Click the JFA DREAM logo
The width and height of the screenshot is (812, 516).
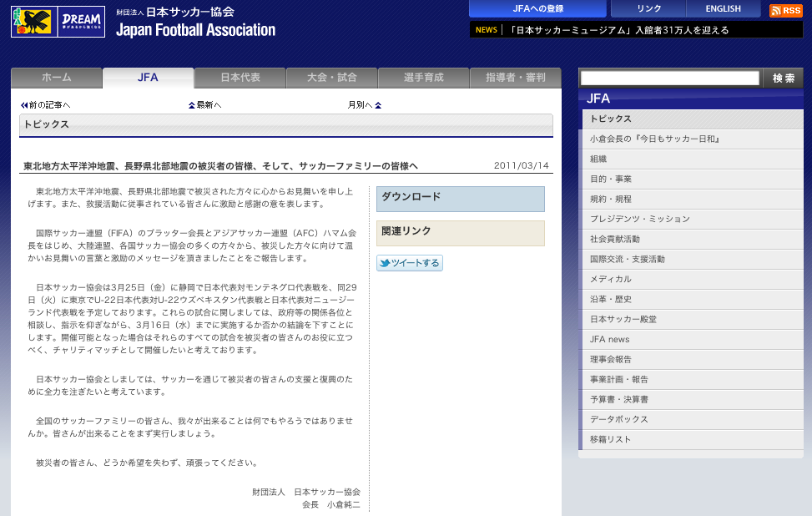[x=58, y=22]
